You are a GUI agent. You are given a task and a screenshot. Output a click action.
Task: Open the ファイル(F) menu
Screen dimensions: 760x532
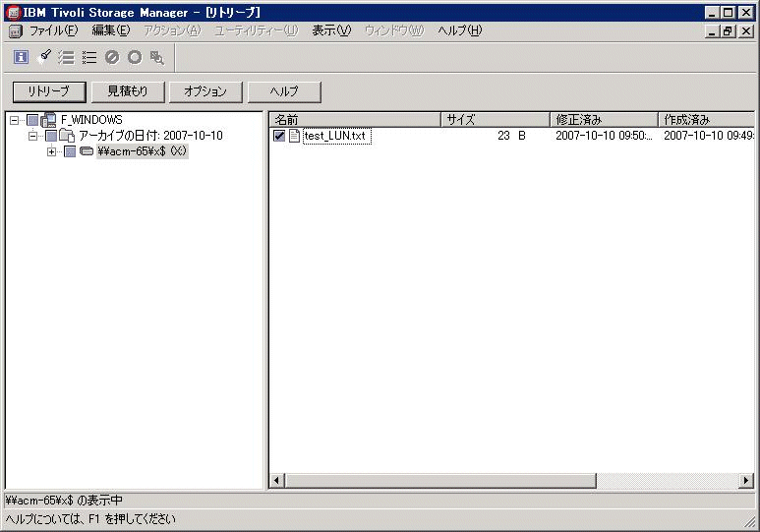point(53,31)
